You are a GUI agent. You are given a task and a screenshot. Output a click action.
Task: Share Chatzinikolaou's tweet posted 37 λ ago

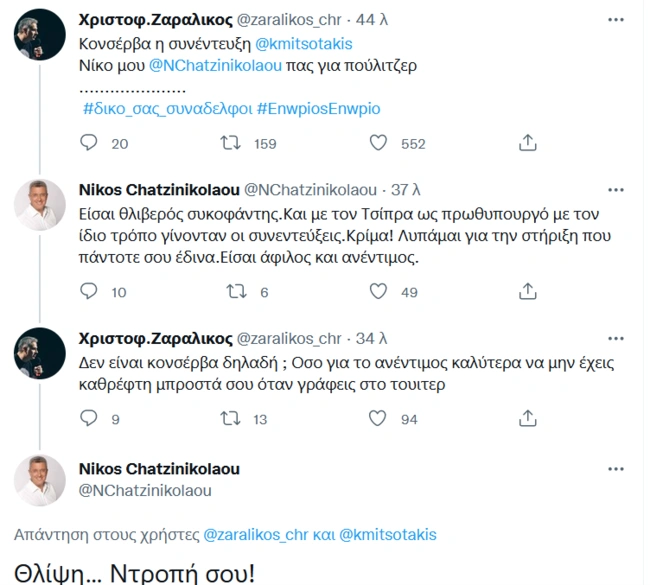click(x=528, y=292)
